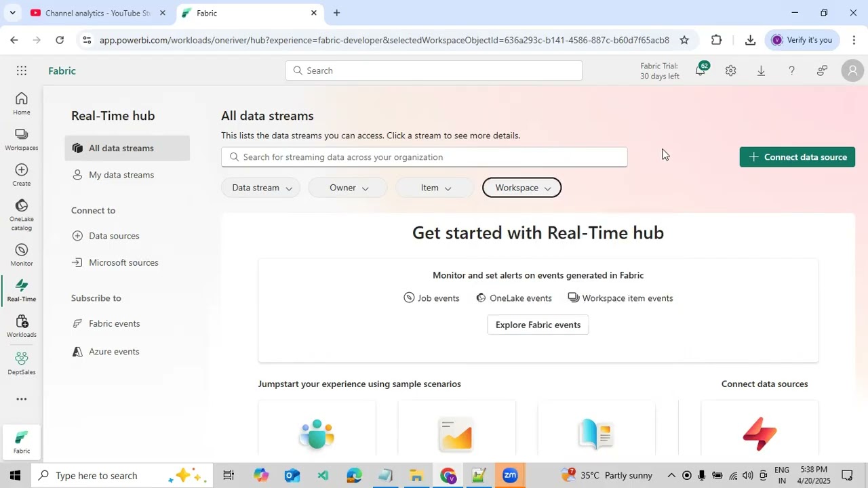Show hidden system tray icons
The height and width of the screenshot is (488, 868).
click(x=671, y=475)
